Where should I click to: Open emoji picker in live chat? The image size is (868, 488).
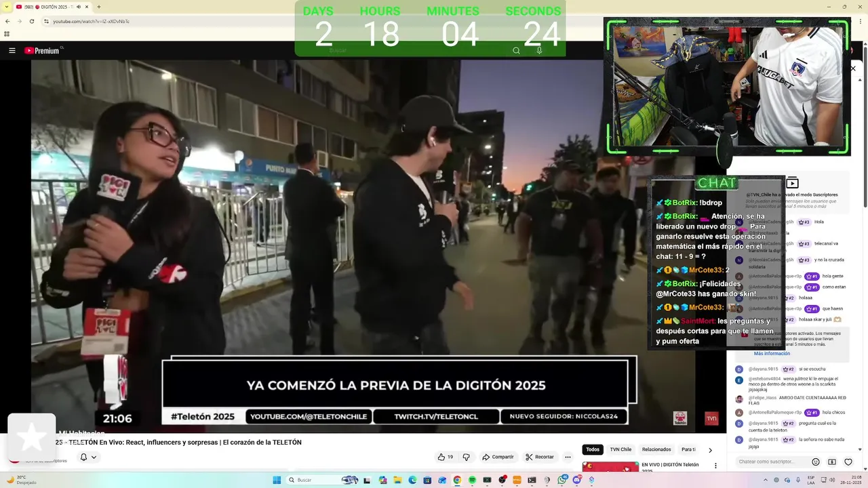(x=816, y=462)
